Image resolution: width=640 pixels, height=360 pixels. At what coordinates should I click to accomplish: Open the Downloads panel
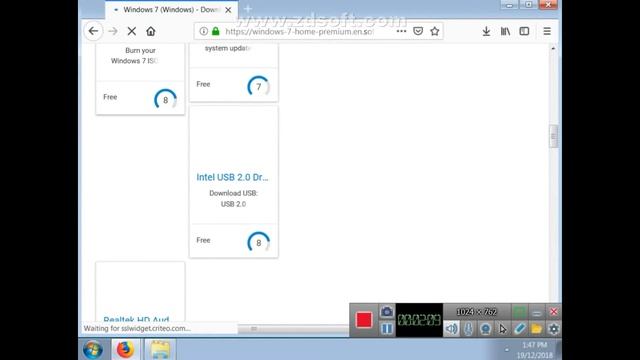click(486, 31)
